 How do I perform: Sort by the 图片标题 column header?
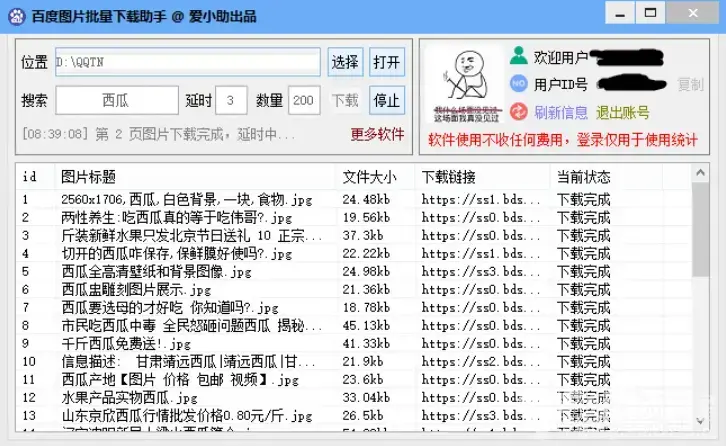[195, 176]
